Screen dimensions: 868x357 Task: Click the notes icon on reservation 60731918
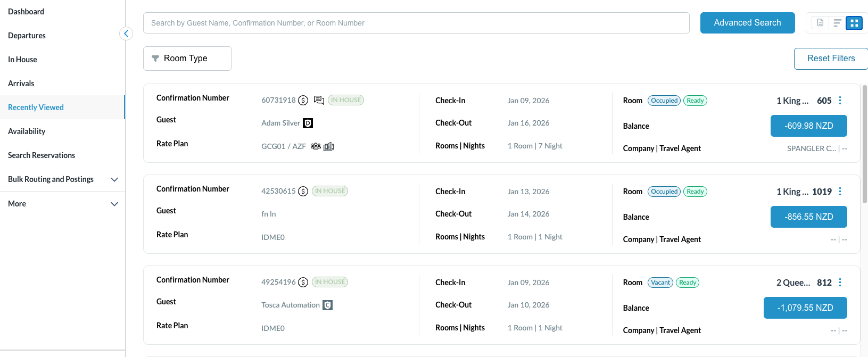pos(319,100)
